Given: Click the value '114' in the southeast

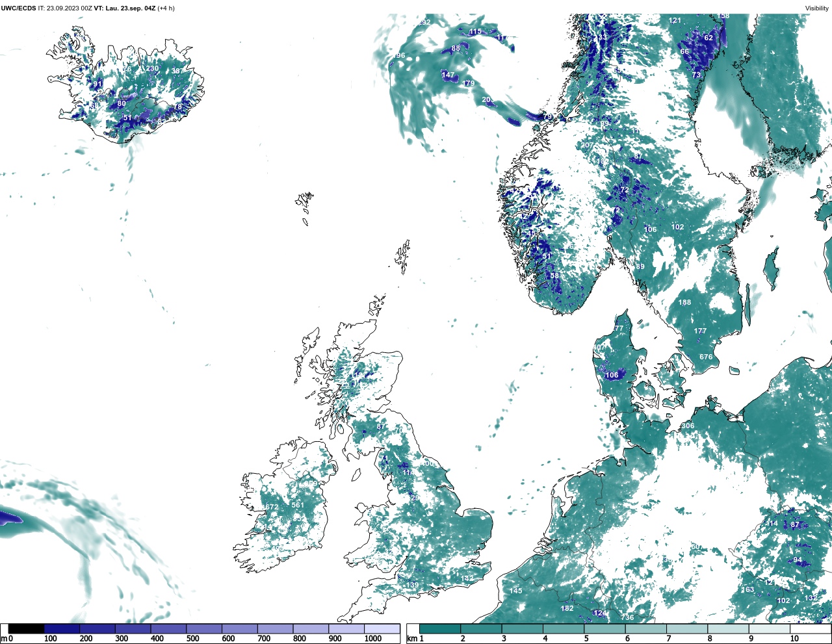Looking at the screenshot, I should (772, 524).
